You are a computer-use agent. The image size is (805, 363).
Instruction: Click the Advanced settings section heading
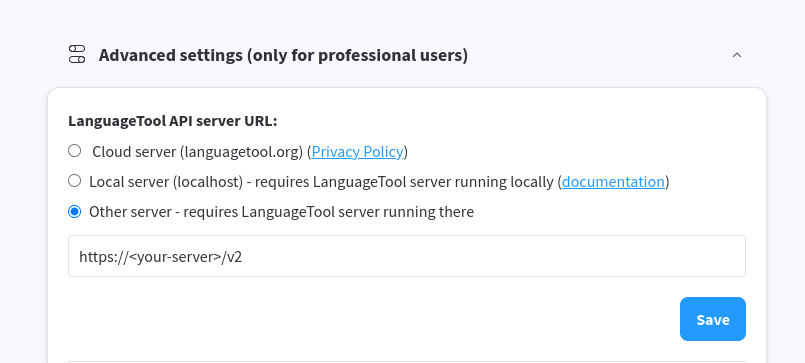pos(283,55)
